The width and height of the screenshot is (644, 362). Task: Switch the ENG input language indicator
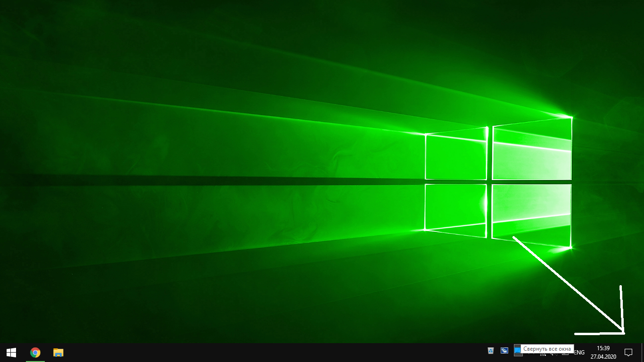(x=579, y=352)
